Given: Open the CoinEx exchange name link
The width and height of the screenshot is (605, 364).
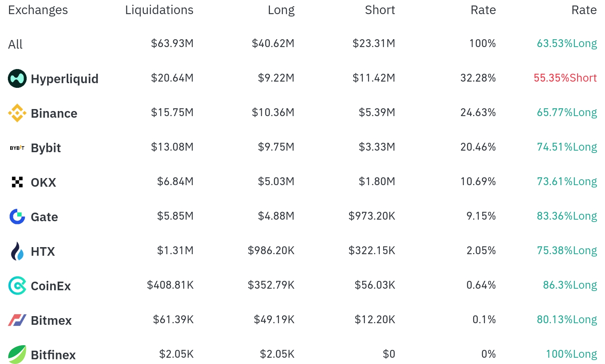Looking at the screenshot, I should click(x=51, y=286).
